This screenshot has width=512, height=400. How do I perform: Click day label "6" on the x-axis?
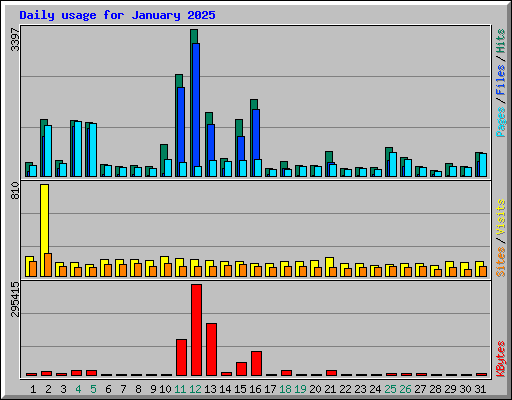coord(108,389)
